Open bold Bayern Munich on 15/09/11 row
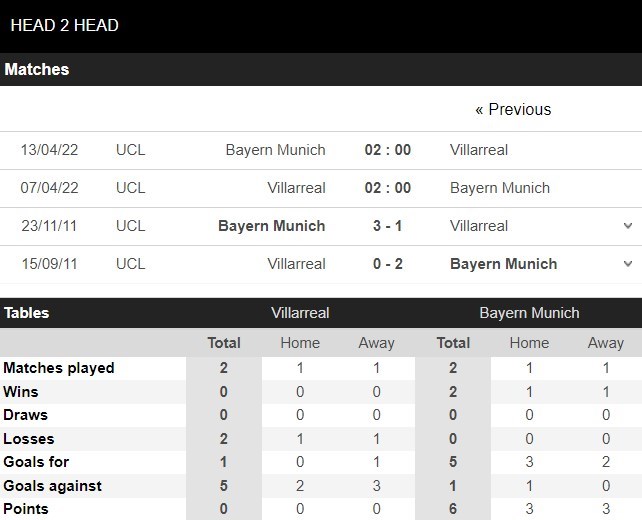 504,264
